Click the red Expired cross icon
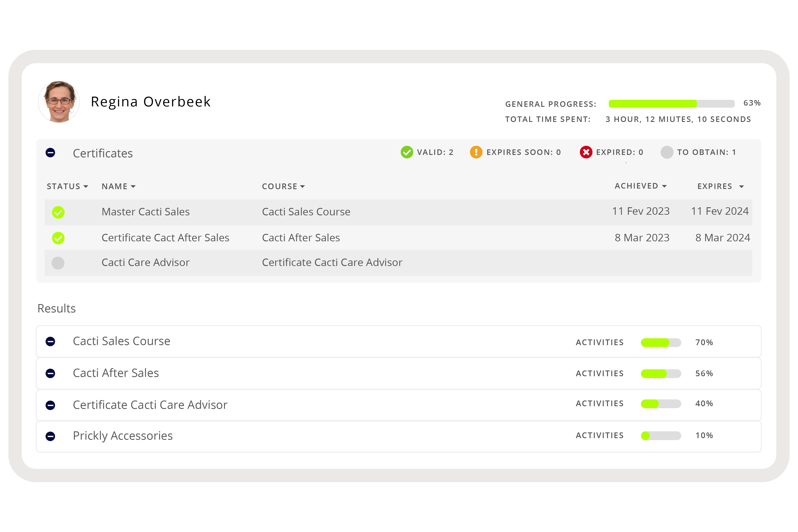This screenshot has width=798, height=532. (x=586, y=152)
